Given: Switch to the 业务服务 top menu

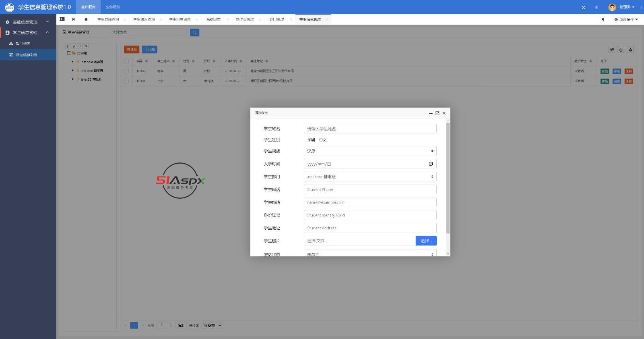Looking at the screenshot, I should click(x=113, y=7).
